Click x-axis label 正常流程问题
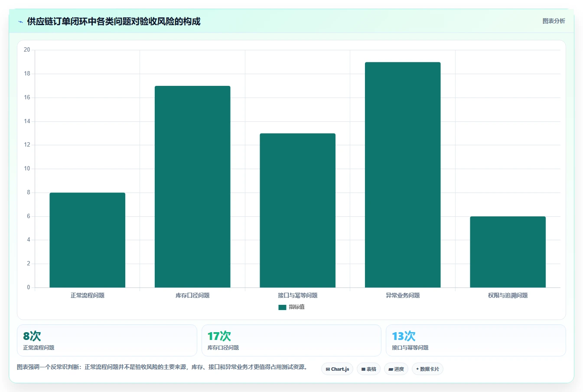Screen dimensions: 583x392 pos(88,295)
